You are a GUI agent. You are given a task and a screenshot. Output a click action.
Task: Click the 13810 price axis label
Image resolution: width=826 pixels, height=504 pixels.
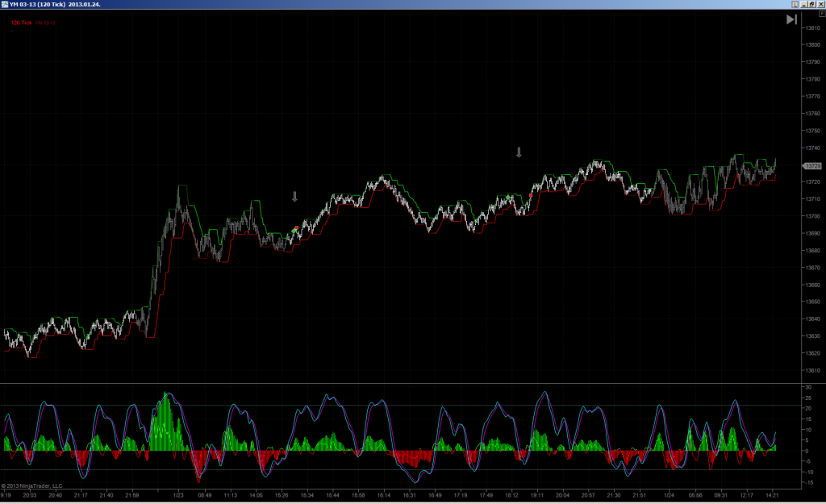pos(813,28)
